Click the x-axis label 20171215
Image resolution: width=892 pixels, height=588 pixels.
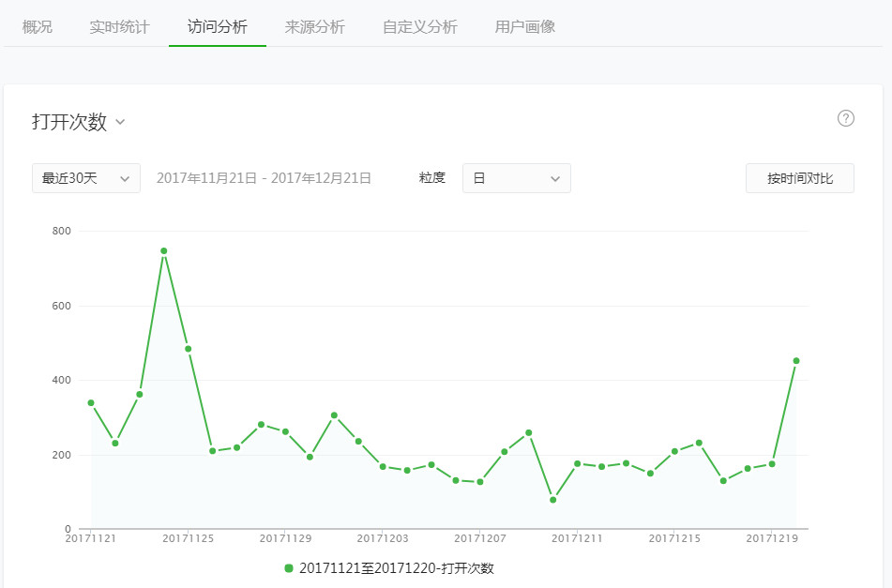674,538
